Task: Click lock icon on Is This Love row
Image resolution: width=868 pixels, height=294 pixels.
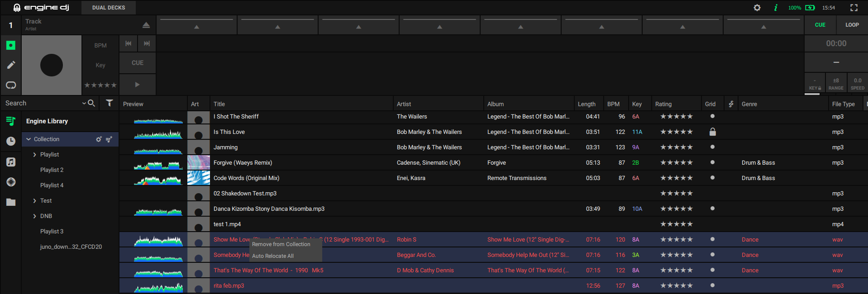Action: 712,132
